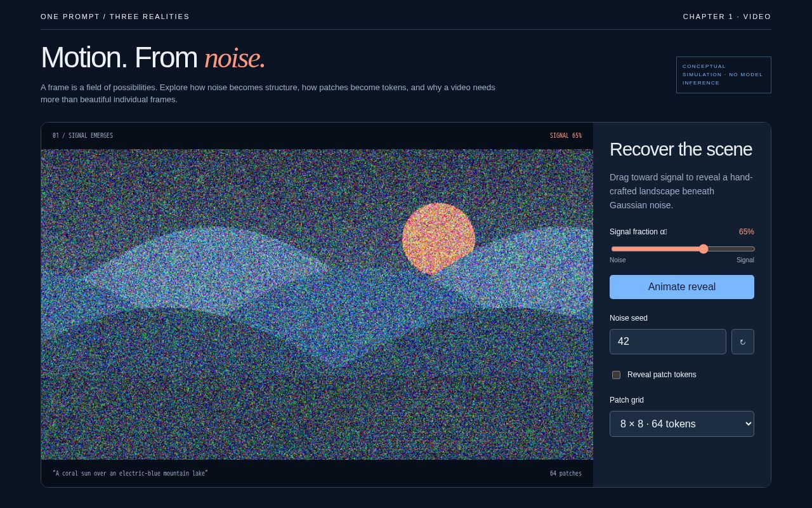Click the 'CHAPTER 1 · VIDEO' label
The width and height of the screenshot is (812, 508).
727,17
